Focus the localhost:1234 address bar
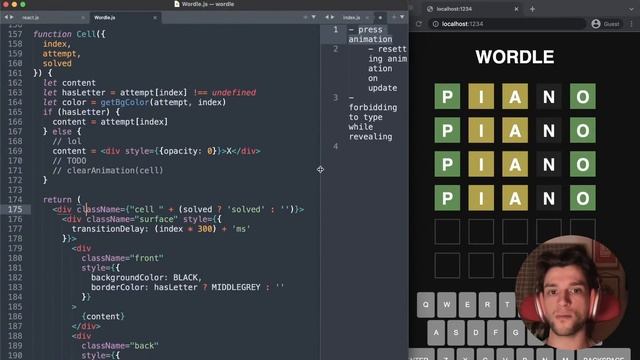 [x=507, y=24]
